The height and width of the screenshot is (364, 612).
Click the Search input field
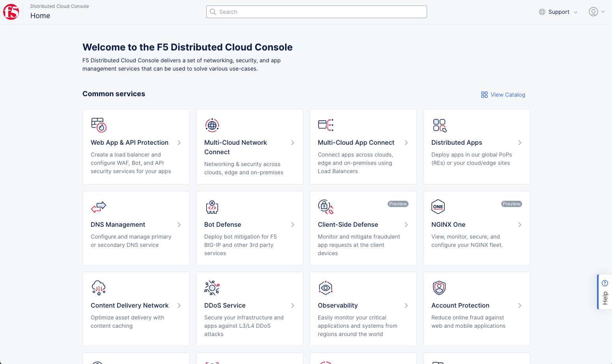click(316, 12)
